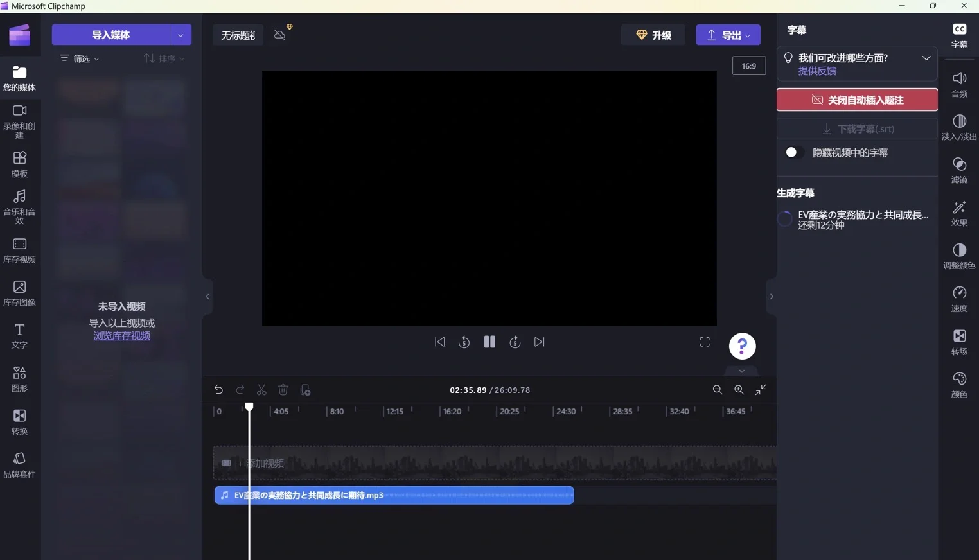Click the 关闭自动插入题注 button
The image size is (979, 560).
pos(857,100)
